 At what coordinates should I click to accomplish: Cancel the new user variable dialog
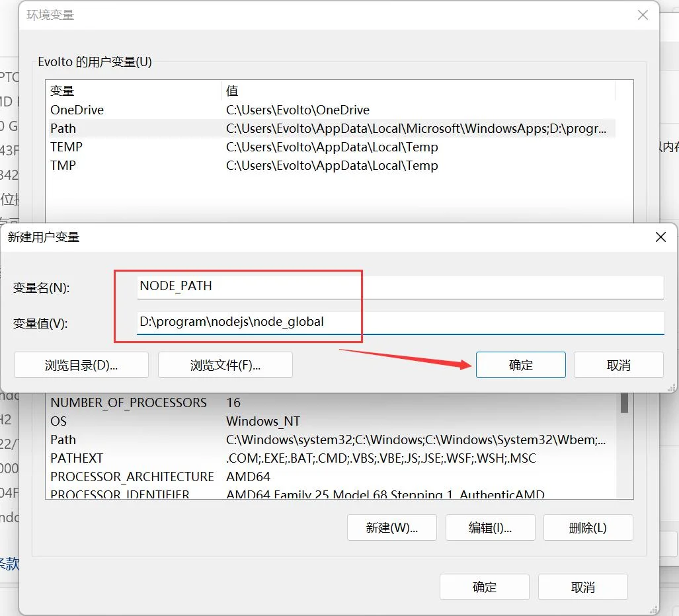click(618, 365)
